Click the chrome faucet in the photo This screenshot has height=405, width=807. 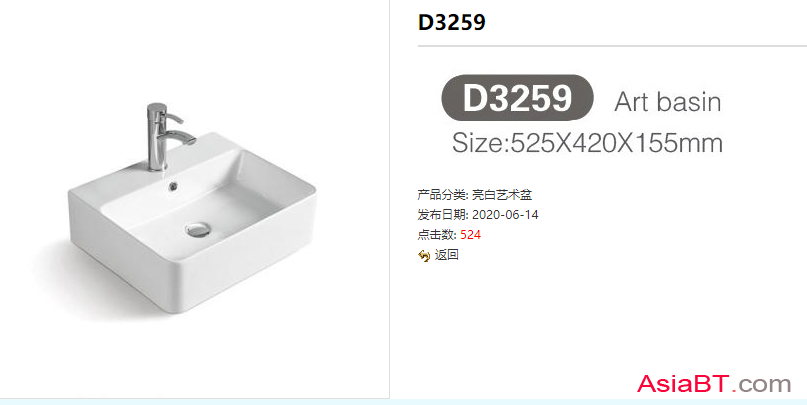[x=166, y=137]
